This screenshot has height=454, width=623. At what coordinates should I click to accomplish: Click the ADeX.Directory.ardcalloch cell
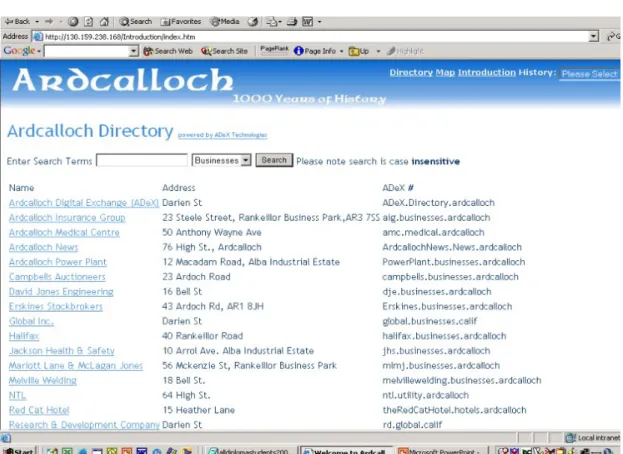(438, 203)
